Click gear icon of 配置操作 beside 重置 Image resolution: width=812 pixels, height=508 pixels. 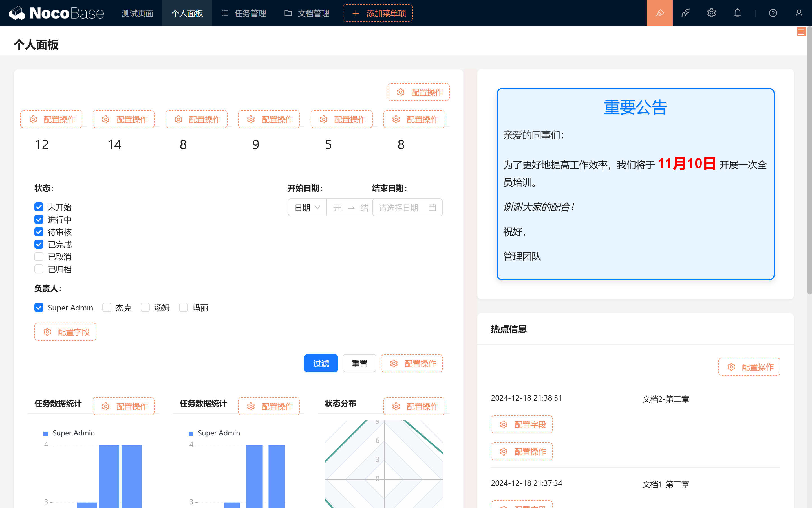click(394, 364)
